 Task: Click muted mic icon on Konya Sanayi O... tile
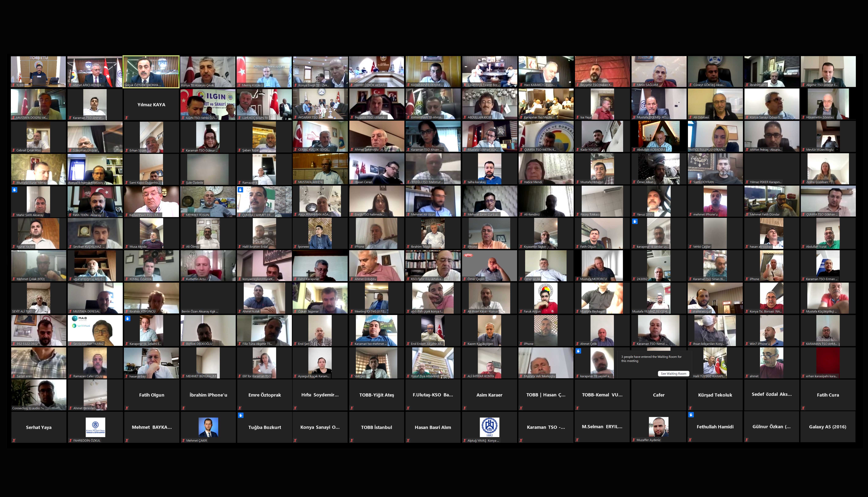coord(295,440)
